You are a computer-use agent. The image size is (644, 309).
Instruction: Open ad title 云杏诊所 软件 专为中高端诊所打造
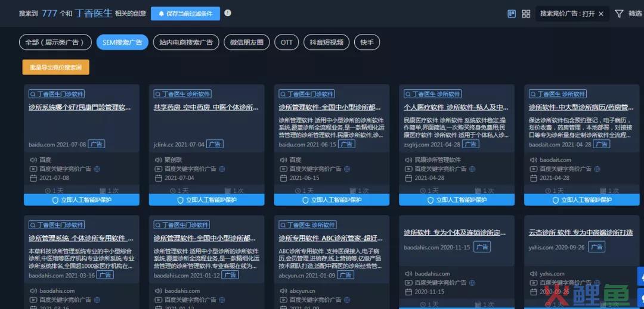pos(581,232)
